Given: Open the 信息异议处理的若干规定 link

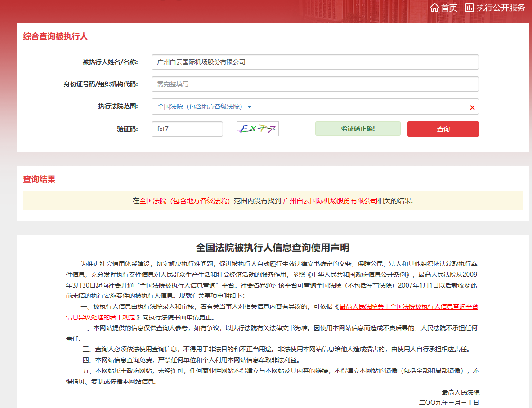Looking at the screenshot, I should pyautogui.click(x=100, y=318).
